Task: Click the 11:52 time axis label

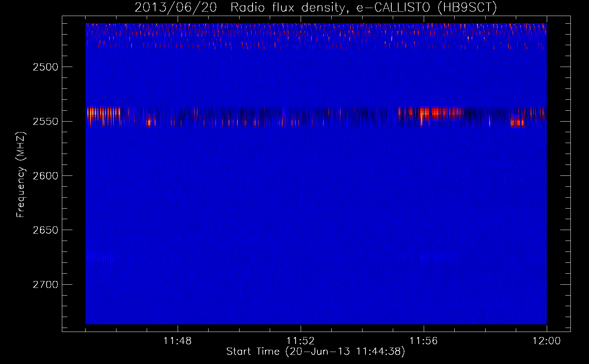Action: click(x=301, y=341)
